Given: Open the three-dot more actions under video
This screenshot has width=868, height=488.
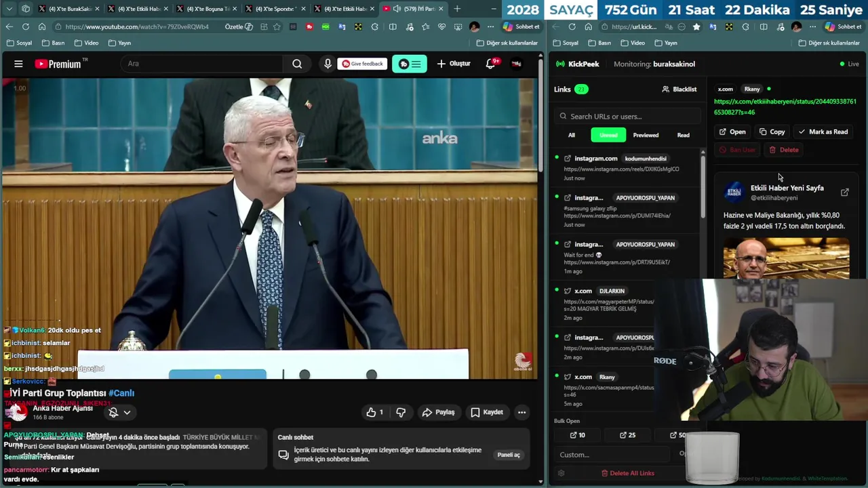Looking at the screenshot, I should pyautogui.click(x=521, y=412).
